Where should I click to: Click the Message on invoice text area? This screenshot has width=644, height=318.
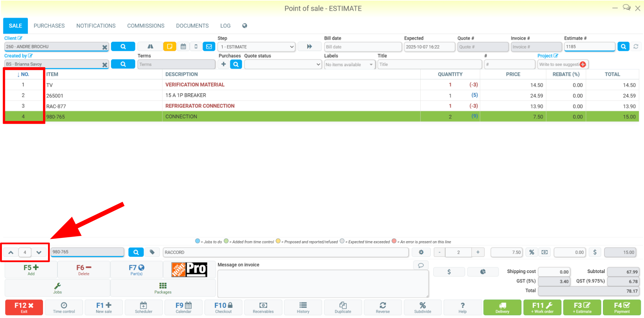[x=323, y=284]
